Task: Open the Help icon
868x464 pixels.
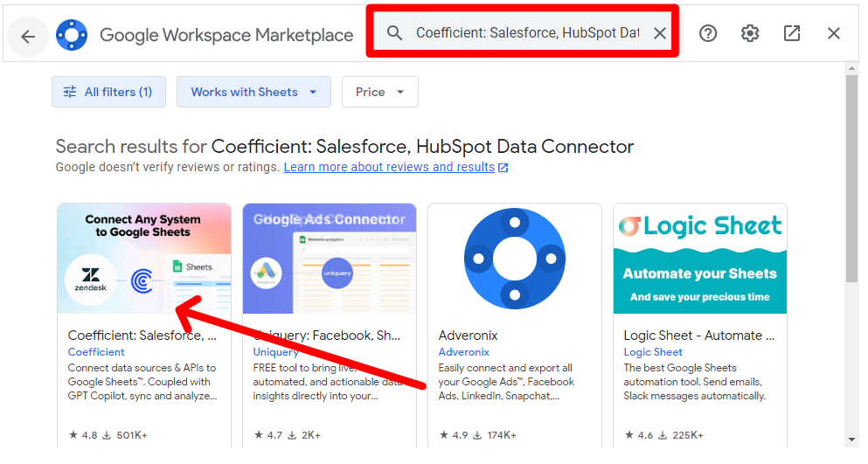Action: [708, 33]
